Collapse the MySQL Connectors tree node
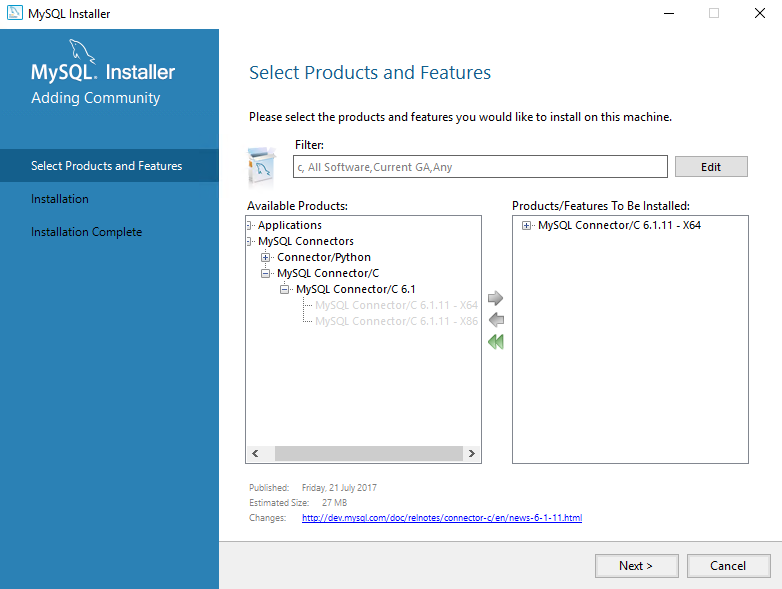 coord(249,241)
